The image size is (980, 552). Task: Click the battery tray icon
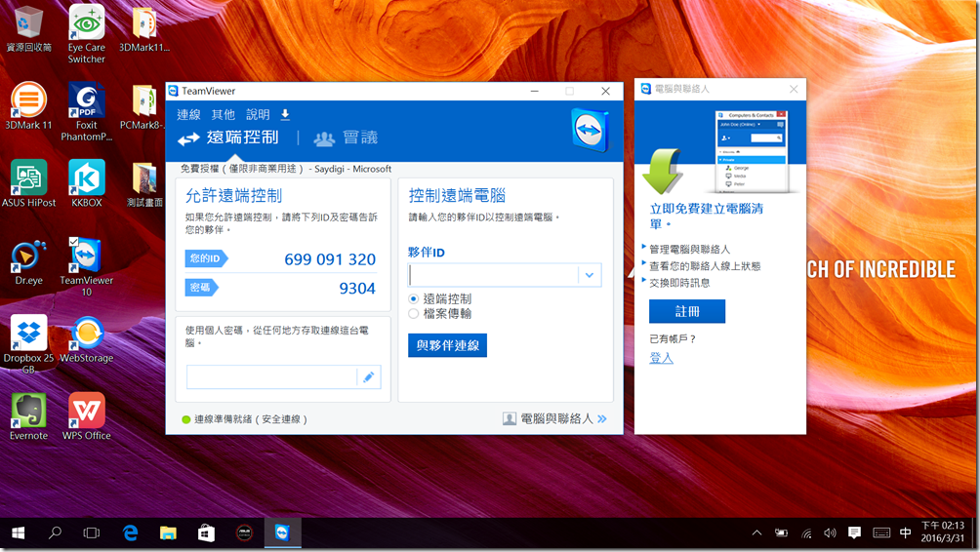pos(781,532)
